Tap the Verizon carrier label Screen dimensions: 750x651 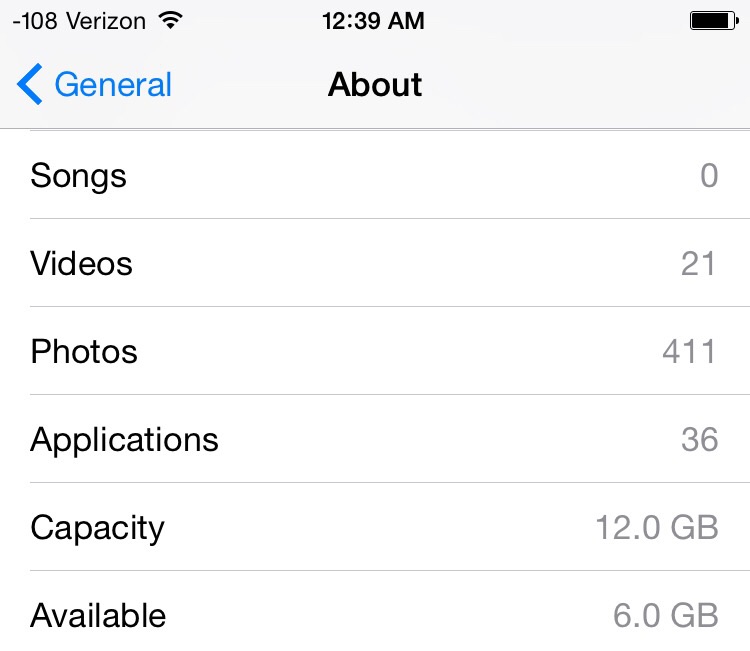(x=106, y=21)
